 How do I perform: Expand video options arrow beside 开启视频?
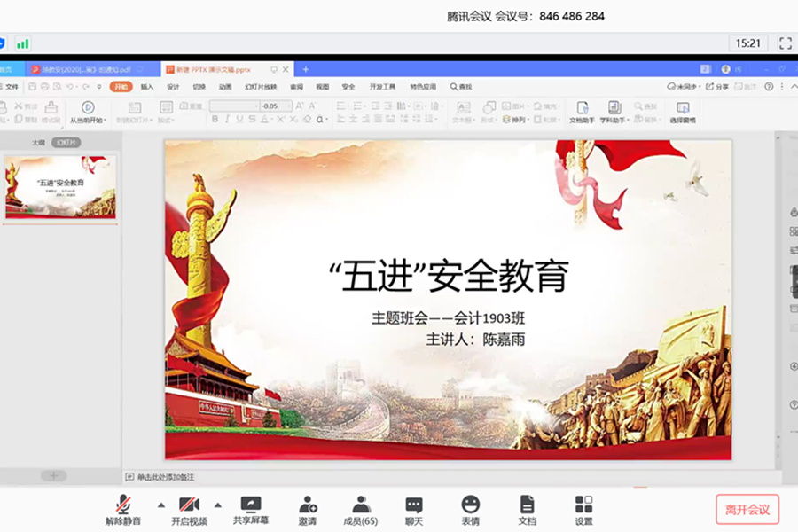(217, 505)
